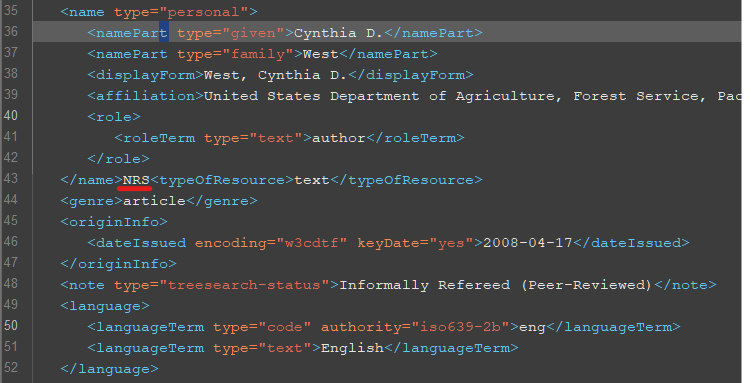Click the keyDate attribute value "yes"
751x383 pixels.
click(451, 243)
